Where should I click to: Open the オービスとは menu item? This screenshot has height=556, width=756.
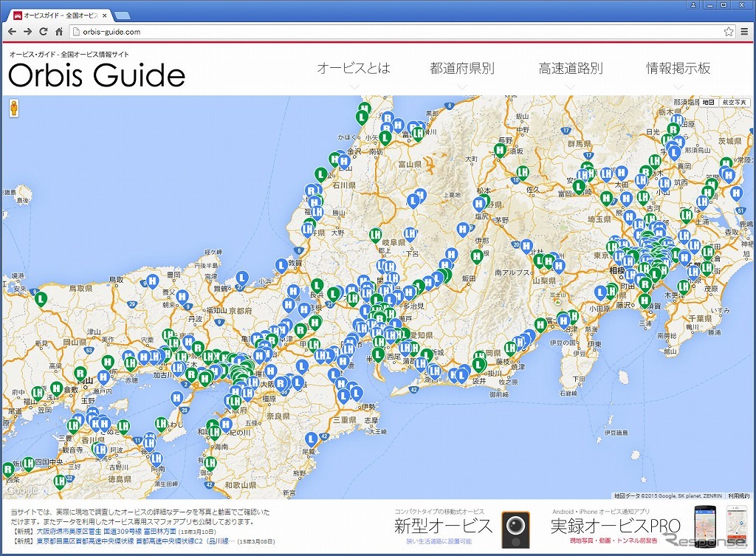point(353,69)
